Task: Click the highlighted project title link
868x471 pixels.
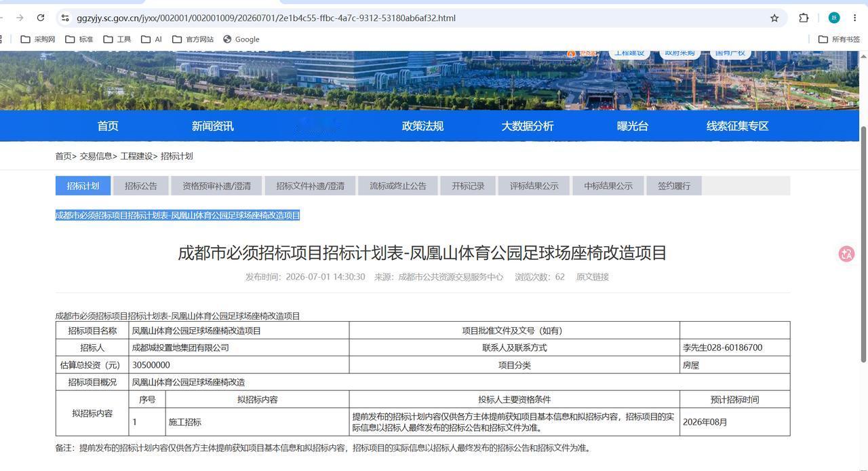Action: pos(178,215)
